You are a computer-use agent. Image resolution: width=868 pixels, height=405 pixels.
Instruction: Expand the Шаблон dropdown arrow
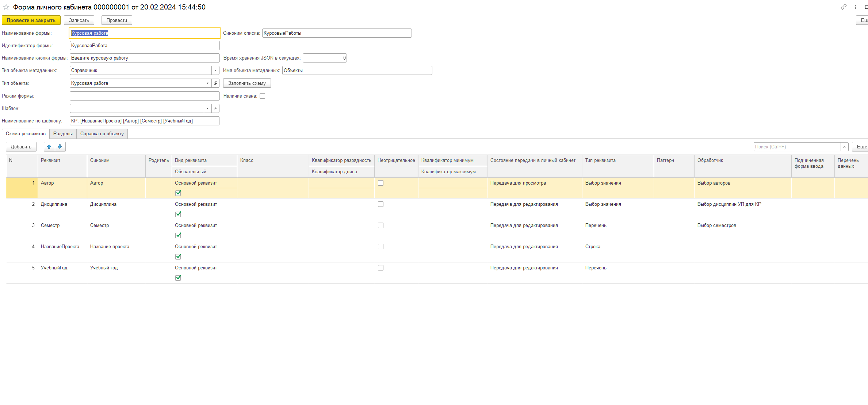(207, 109)
